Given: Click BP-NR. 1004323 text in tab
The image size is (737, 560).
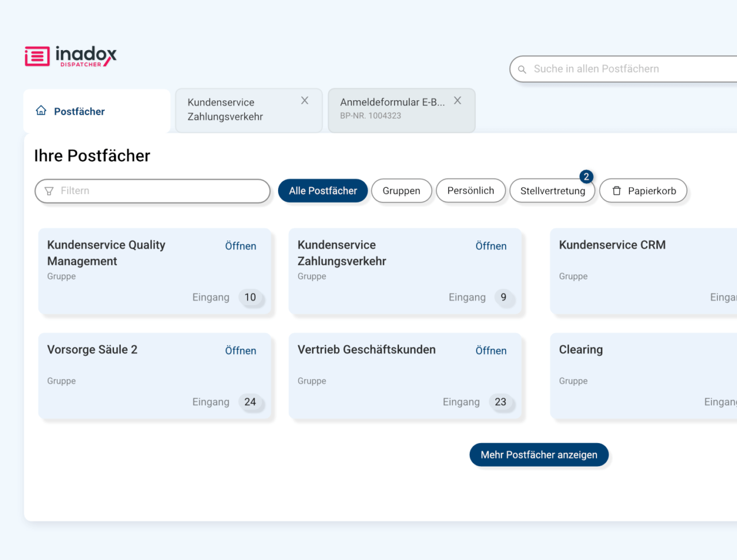Looking at the screenshot, I should click(x=370, y=116).
